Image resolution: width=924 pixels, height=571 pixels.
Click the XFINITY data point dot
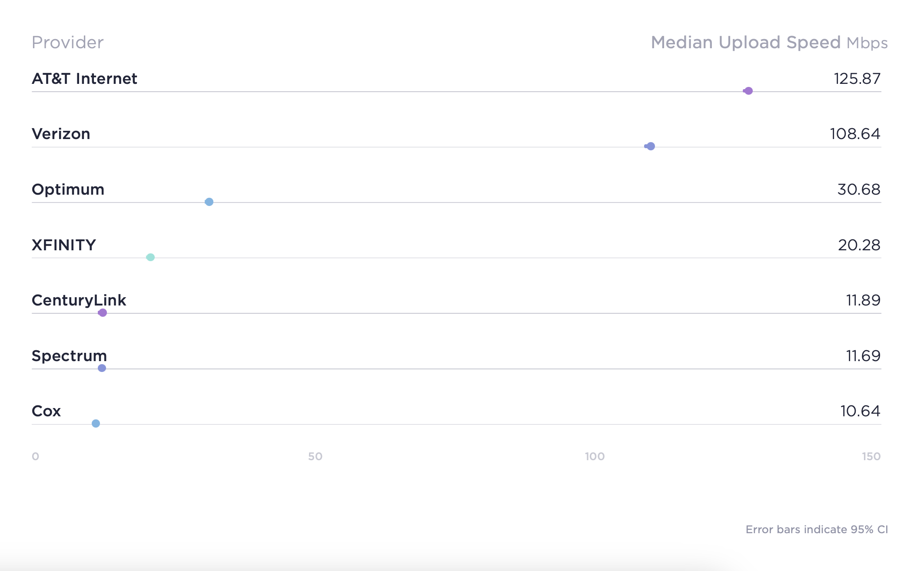click(150, 257)
